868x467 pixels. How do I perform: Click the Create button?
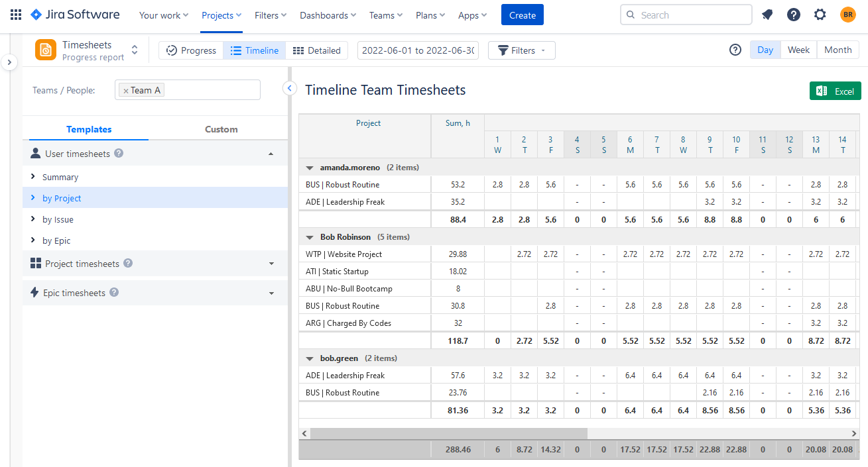pos(522,14)
